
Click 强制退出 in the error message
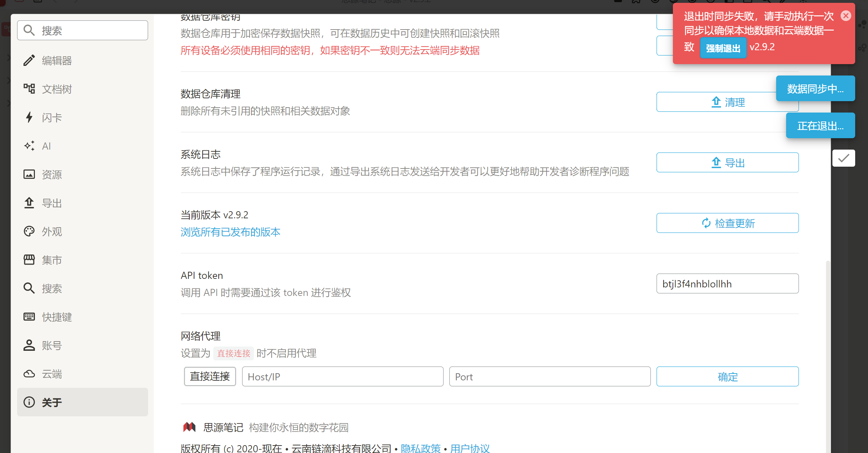tap(723, 48)
